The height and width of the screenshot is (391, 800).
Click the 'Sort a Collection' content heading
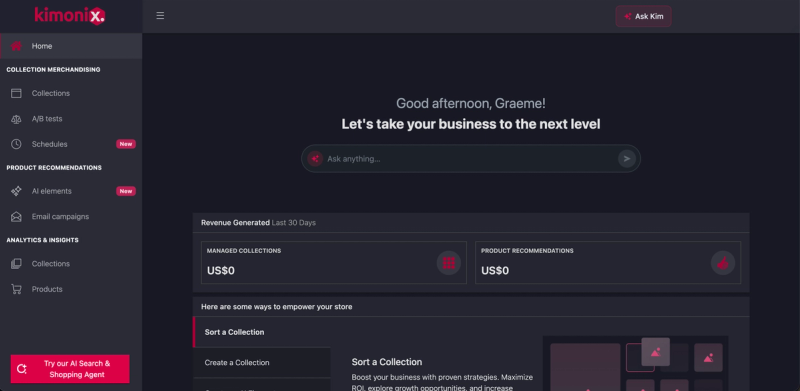click(x=387, y=362)
